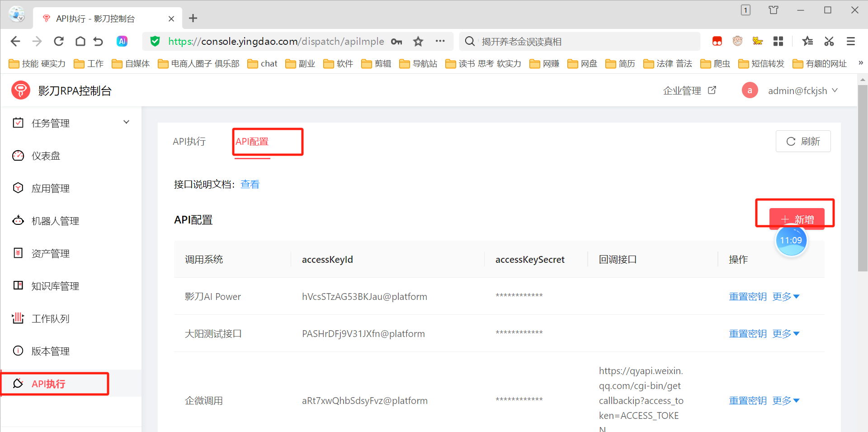868x432 pixels.
Task: Click the scissors screenshot icon
Action: coord(829,42)
